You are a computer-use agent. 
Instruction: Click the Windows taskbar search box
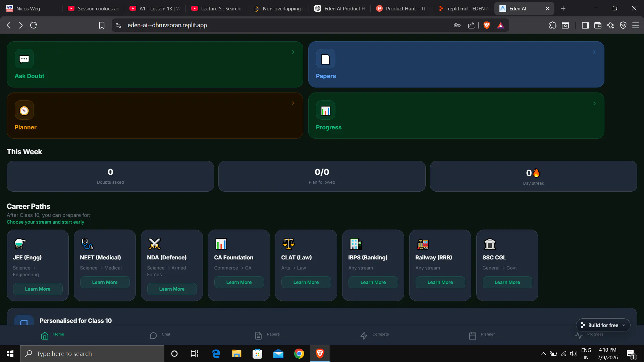point(92,354)
